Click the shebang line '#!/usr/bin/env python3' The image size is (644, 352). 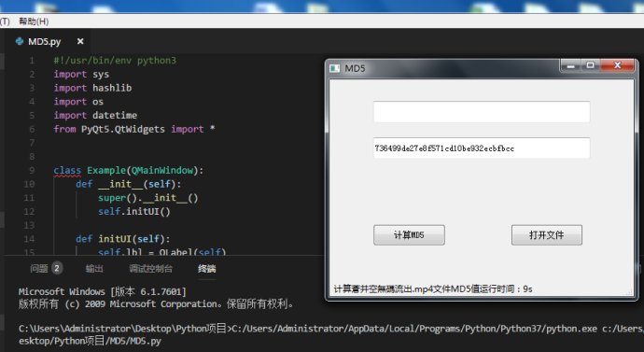[115, 61]
